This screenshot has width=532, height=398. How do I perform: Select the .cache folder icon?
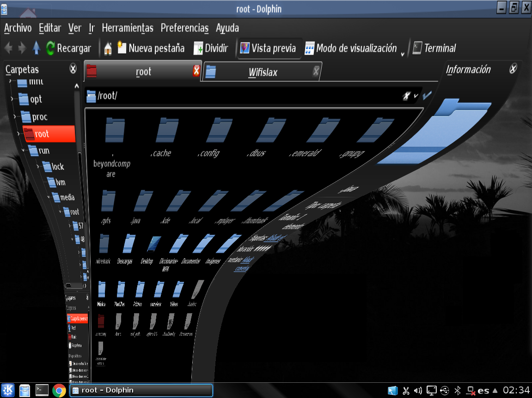point(167,130)
